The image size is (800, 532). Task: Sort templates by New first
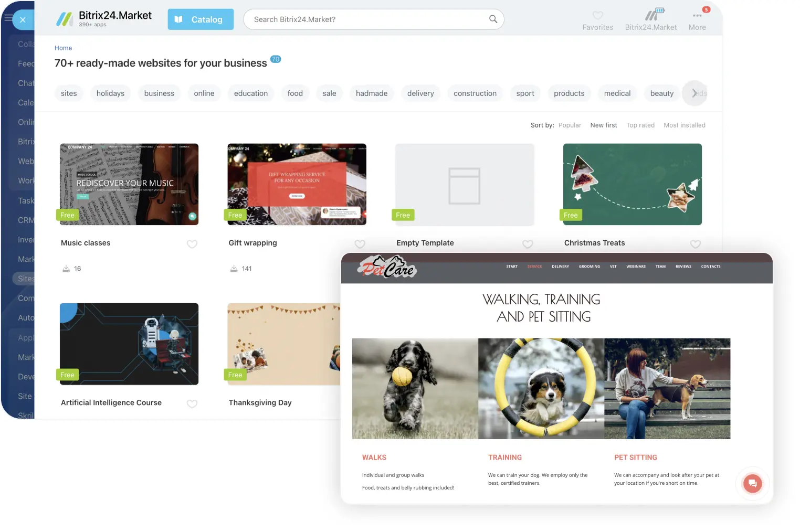pos(603,125)
